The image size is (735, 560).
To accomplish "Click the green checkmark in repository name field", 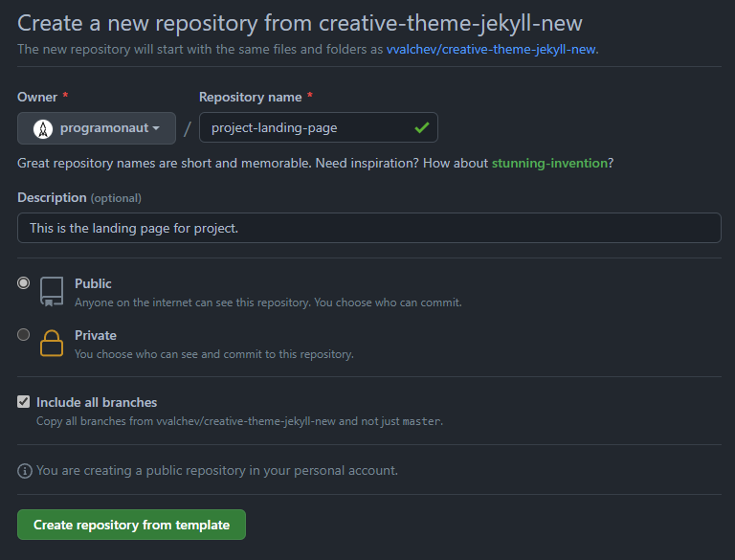I will coord(421,127).
